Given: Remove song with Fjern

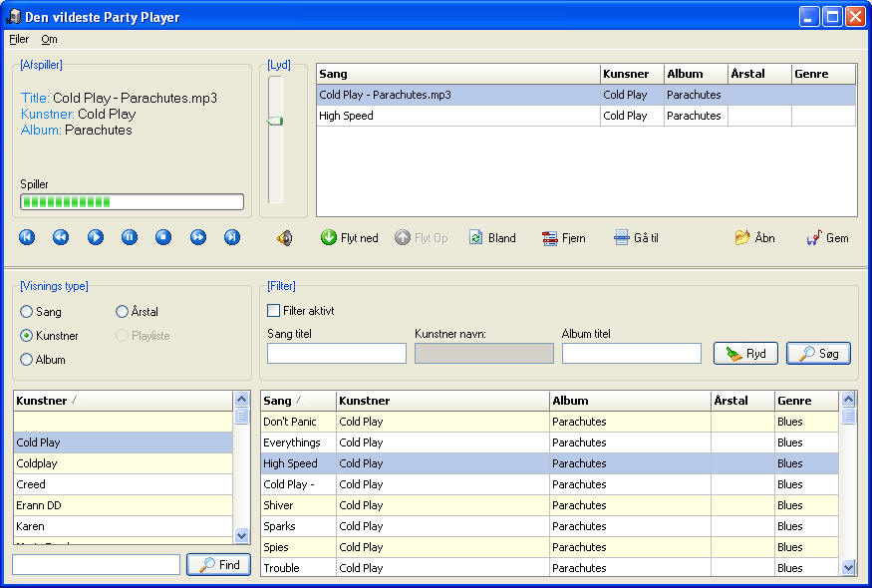Looking at the screenshot, I should click(564, 238).
